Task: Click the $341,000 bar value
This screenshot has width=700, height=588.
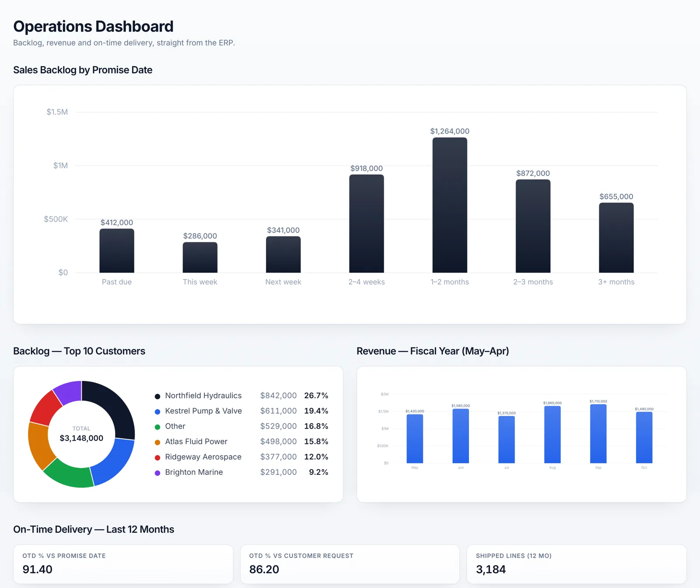Action: tap(283, 230)
